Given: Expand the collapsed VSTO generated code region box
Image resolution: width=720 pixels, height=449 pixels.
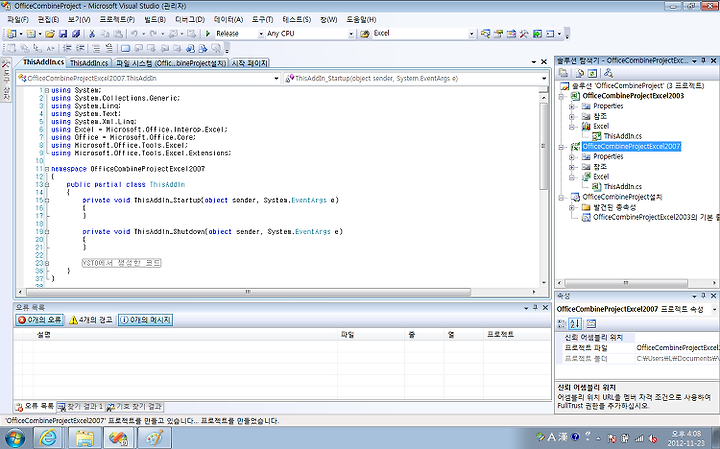Looking at the screenshot, I should [121, 263].
